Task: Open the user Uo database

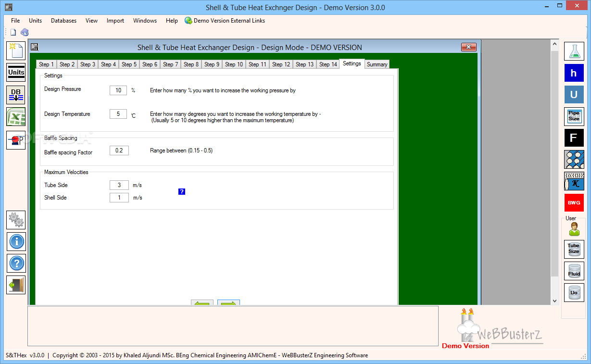Action: [x=574, y=293]
